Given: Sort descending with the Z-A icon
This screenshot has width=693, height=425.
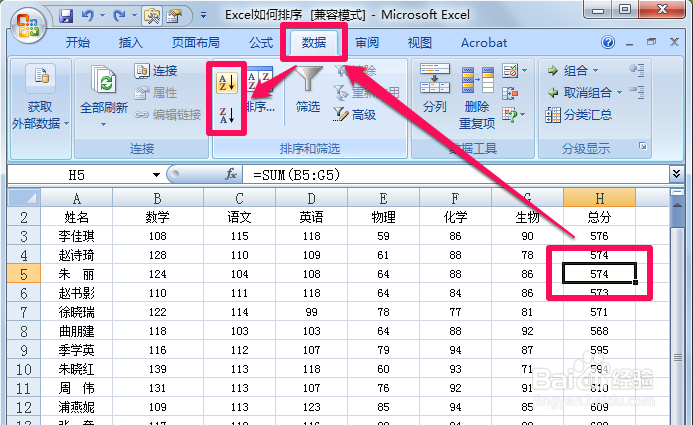Looking at the screenshot, I should pyautogui.click(x=227, y=115).
